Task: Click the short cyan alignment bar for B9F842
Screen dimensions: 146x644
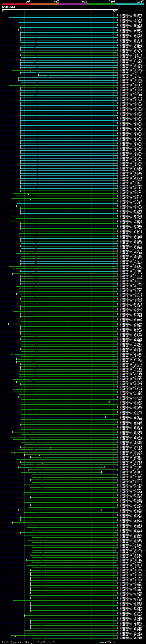Action: tap(78, 75)
